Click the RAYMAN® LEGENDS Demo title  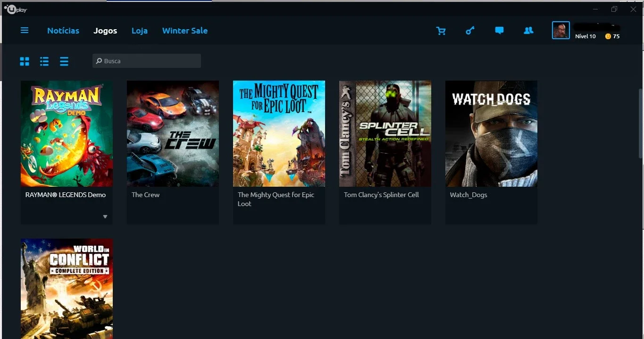pyautogui.click(x=66, y=195)
